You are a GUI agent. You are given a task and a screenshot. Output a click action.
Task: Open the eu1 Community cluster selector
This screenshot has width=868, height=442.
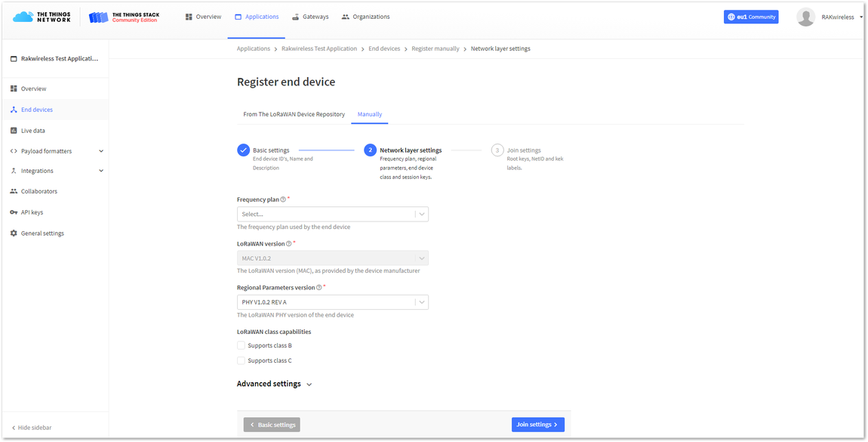(751, 17)
